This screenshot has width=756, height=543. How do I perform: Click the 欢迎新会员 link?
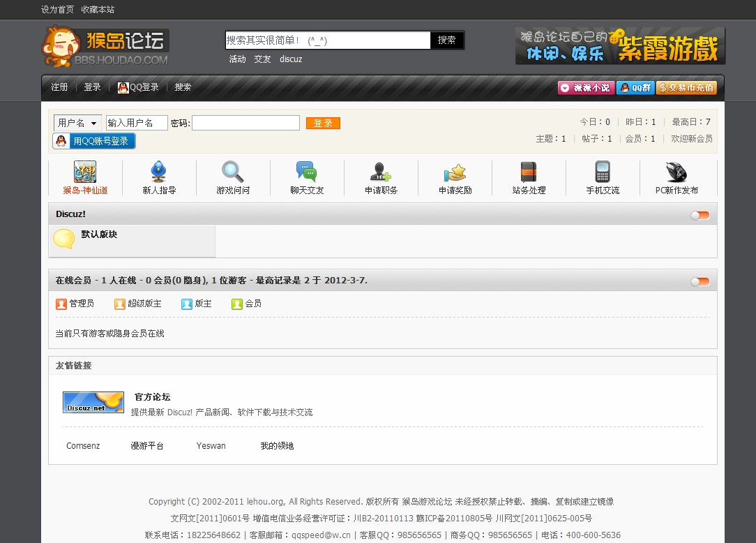click(x=691, y=138)
